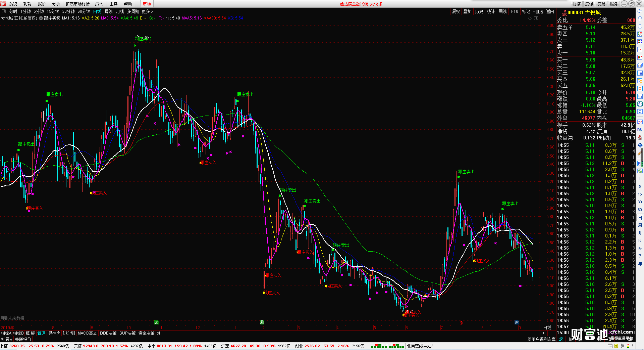This screenshot has width=644, height=350.
Task: Open the 模板 template options
Action: (x=31, y=333)
